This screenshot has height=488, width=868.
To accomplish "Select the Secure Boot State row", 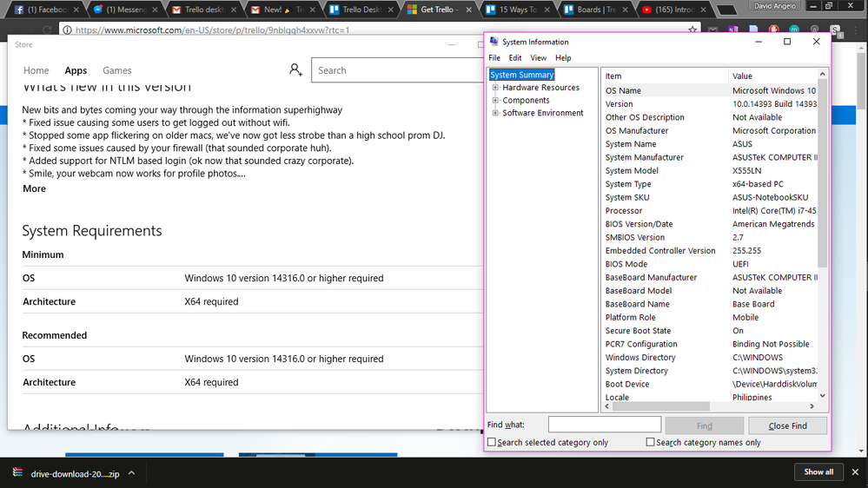I will (710, 331).
